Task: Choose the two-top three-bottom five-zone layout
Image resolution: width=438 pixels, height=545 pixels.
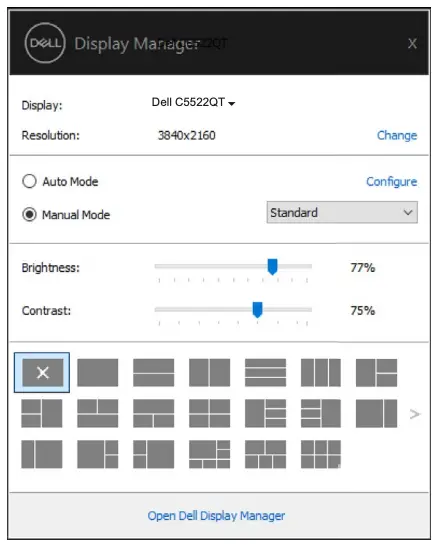Action: point(265,454)
